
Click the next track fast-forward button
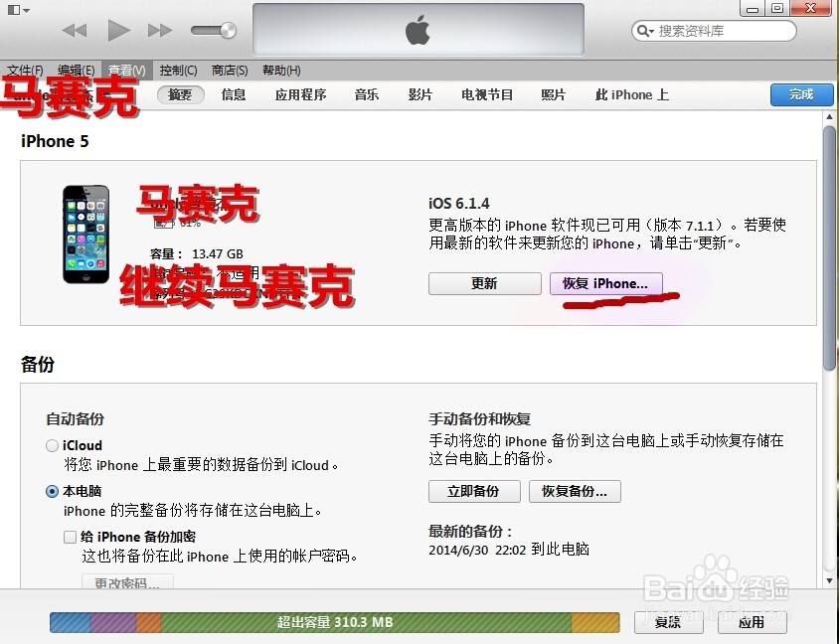click(160, 31)
